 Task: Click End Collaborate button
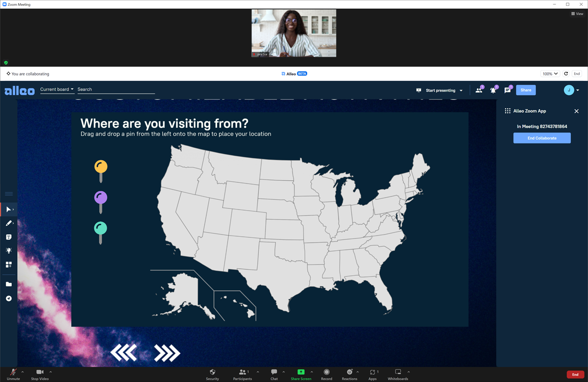click(x=542, y=138)
